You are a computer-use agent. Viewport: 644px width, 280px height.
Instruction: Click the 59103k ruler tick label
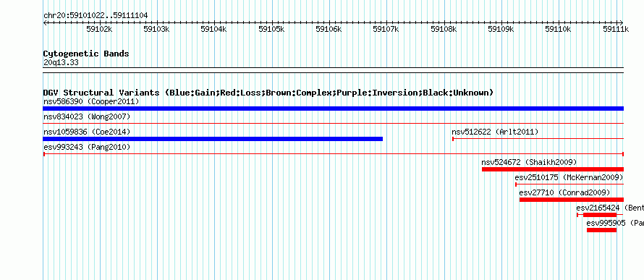click(x=156, y=29)
